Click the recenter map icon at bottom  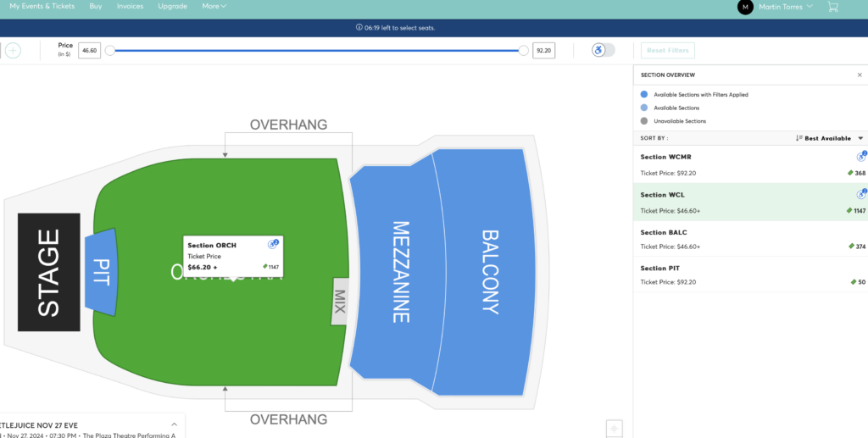pos(615,428)
